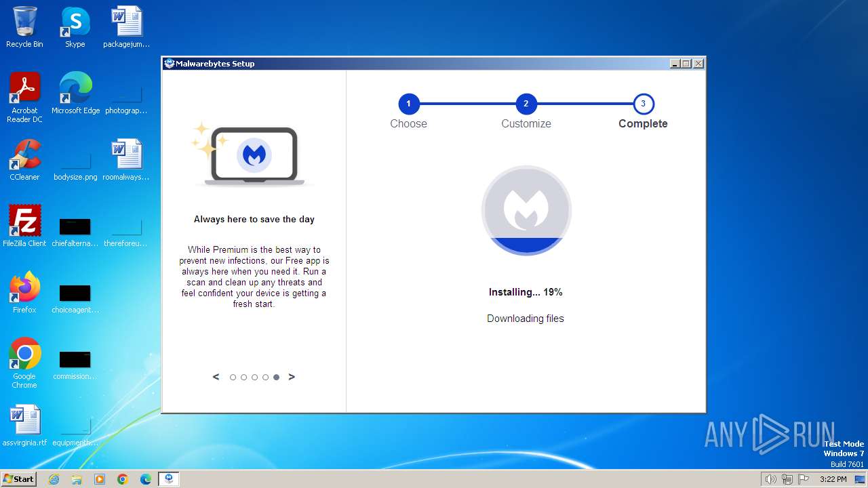This screenshot has height=488, width=868.
Task: Open the Microsoft Edge desktop shortcut
Action: coord(75,94)
